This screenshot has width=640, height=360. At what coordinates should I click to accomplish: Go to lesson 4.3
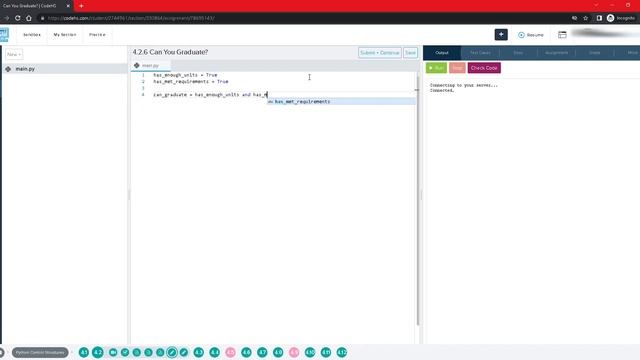pyautogui.click(x=198, y=352)
